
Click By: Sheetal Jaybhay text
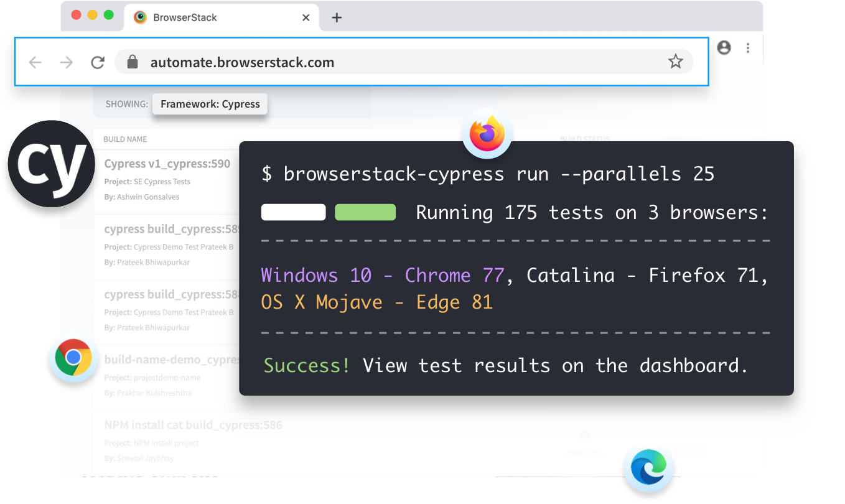[x=139, y=458]
